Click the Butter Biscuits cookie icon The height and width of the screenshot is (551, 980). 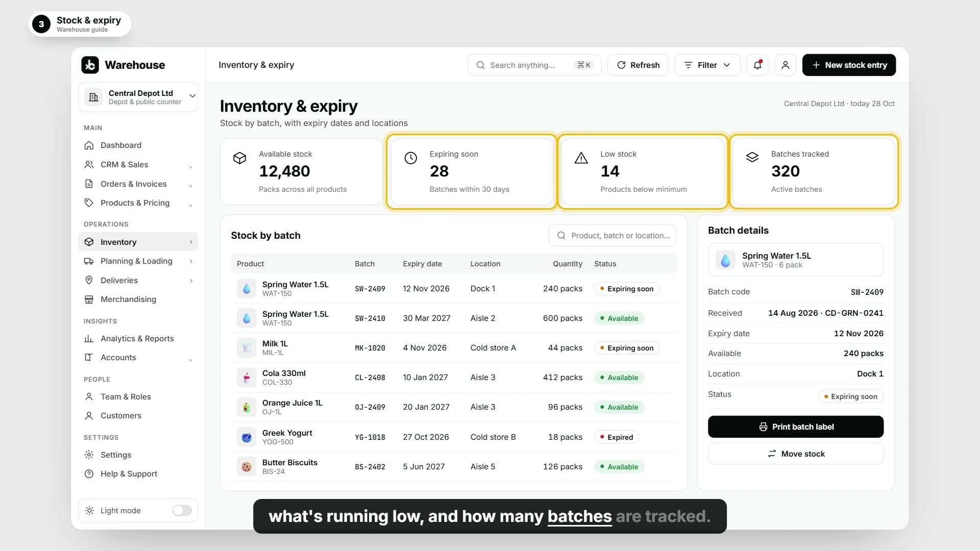[247, 467]
